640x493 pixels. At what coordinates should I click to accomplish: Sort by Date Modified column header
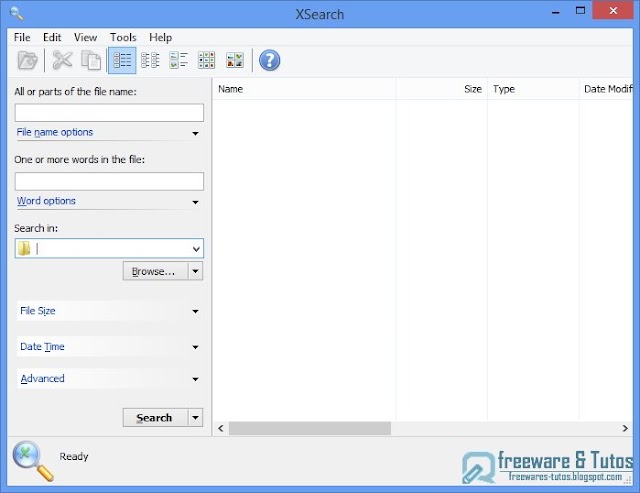tap(606, 89)
